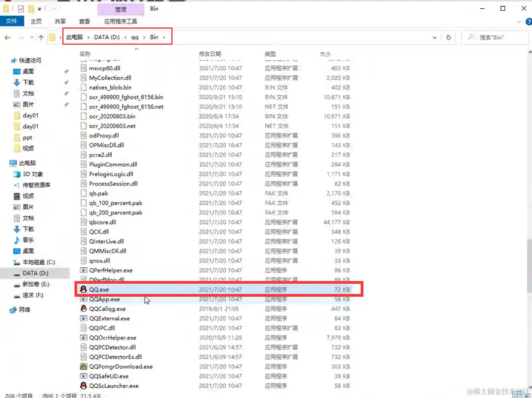
Task: Select the natives_blob.bin file icon
Action: (84, 87)
